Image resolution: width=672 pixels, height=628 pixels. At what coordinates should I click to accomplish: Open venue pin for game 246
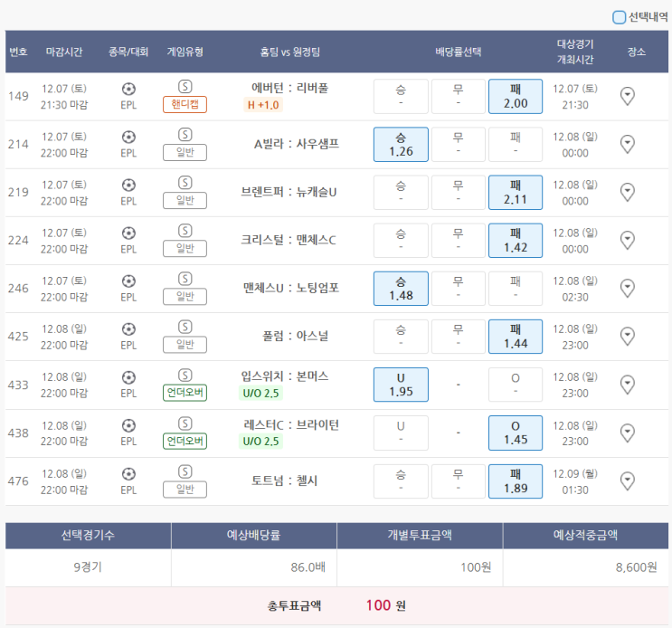tap(628, 289)
